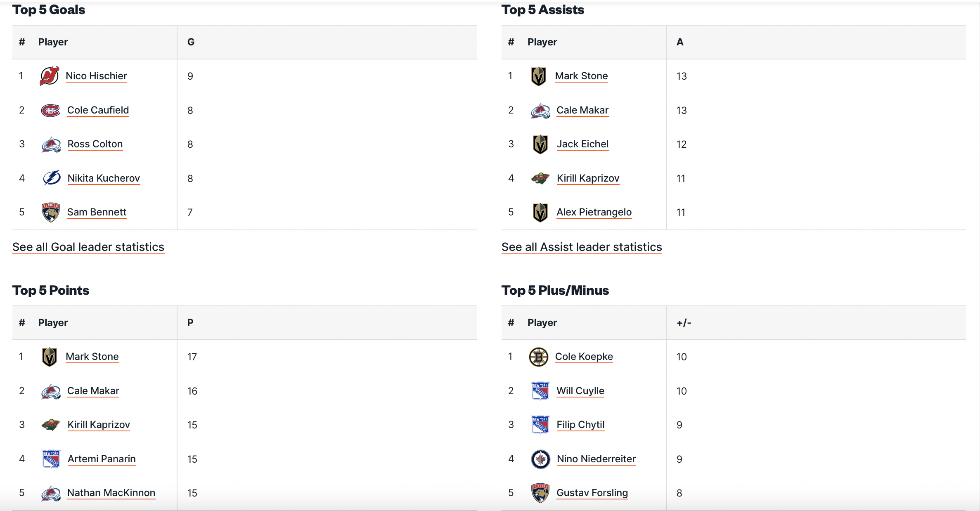980x511 pixels.
Task: Click A column header in Assists table
Action: 680,42
